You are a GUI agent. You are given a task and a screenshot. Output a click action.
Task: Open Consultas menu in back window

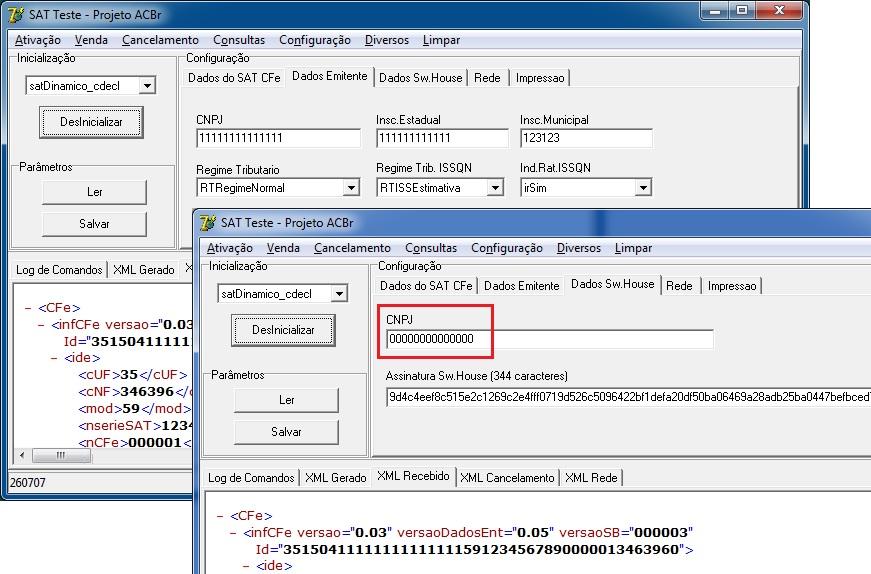click(239, 40)
